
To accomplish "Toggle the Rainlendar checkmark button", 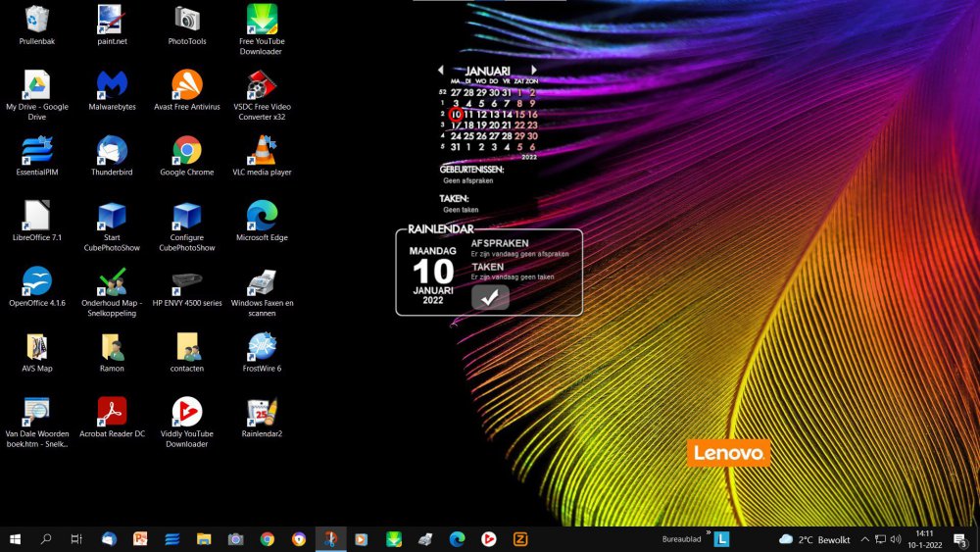I will tap(490, 297).
